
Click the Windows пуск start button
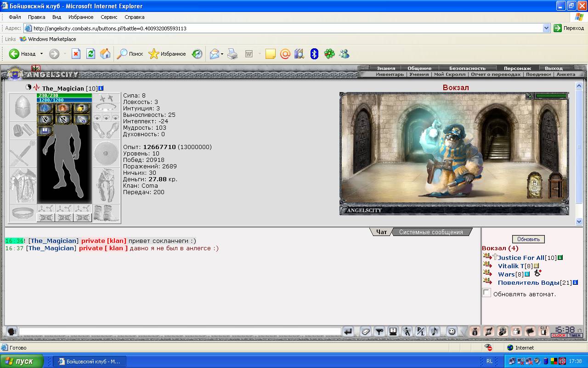click(x=22, y=361)
